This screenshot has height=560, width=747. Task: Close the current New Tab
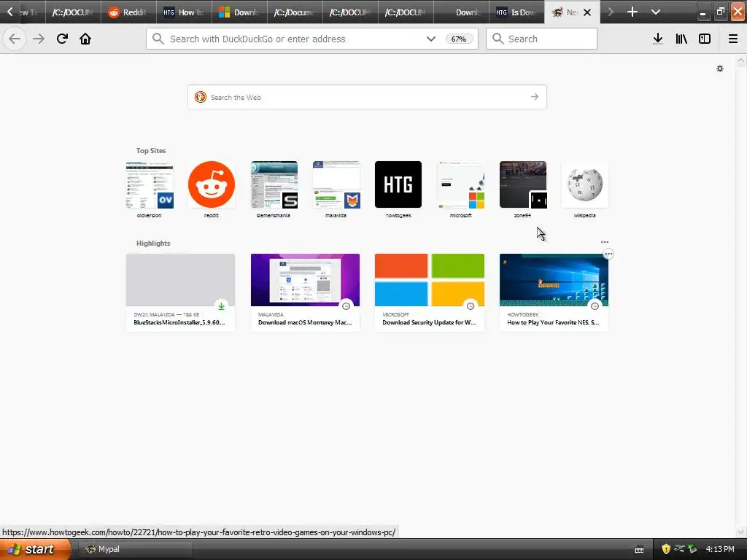pyautogui.click(x=587, y=12)
